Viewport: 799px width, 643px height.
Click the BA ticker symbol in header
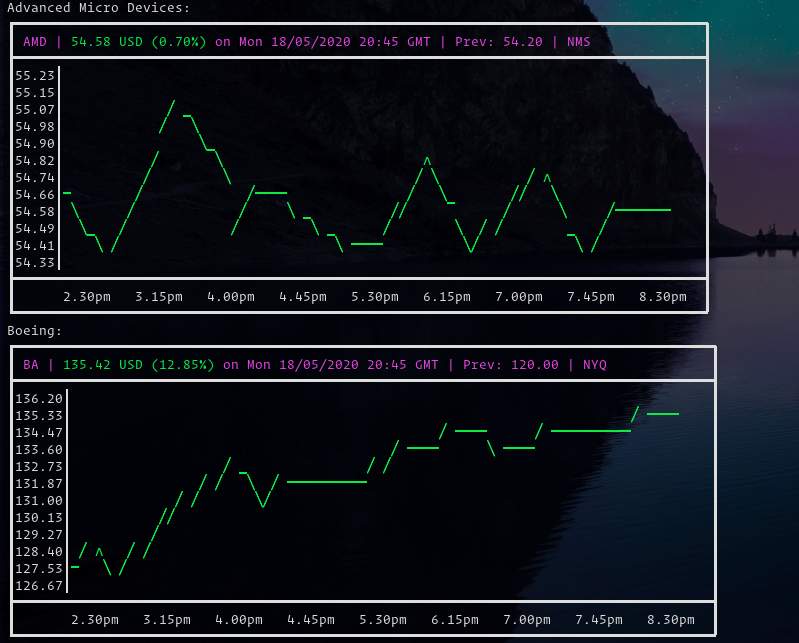[31, 365]
